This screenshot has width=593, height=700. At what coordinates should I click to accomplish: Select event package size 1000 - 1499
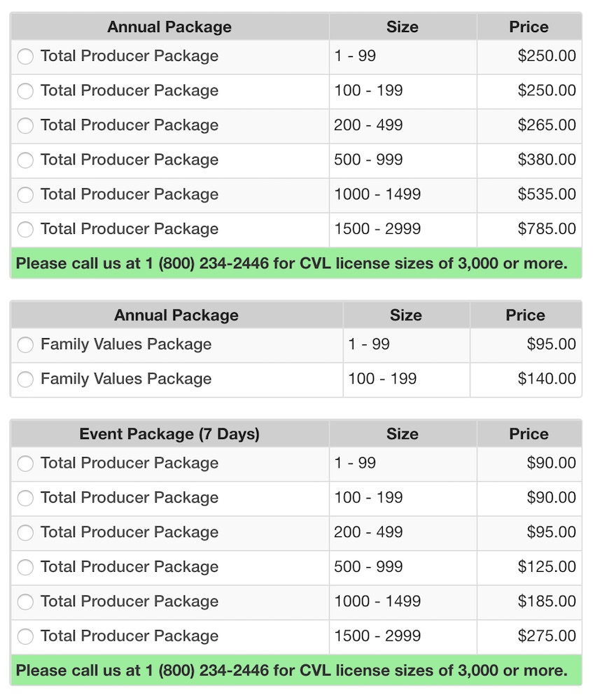click(25, 602)
